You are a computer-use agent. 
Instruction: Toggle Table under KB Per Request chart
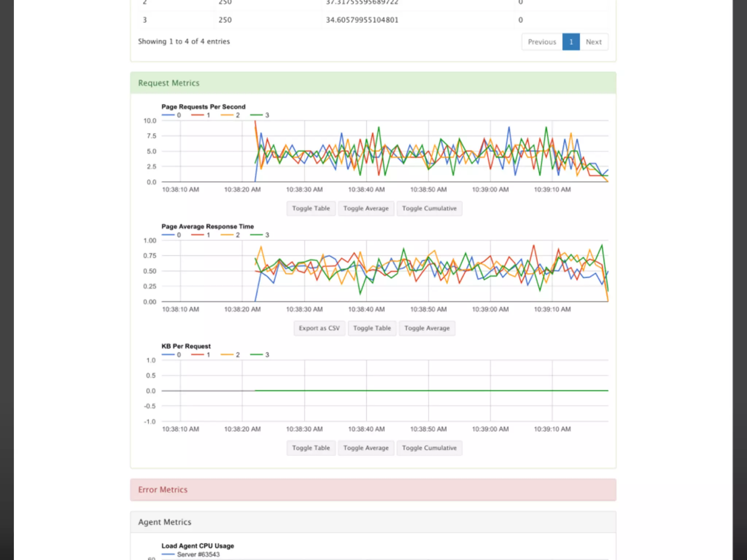[311, 448]
